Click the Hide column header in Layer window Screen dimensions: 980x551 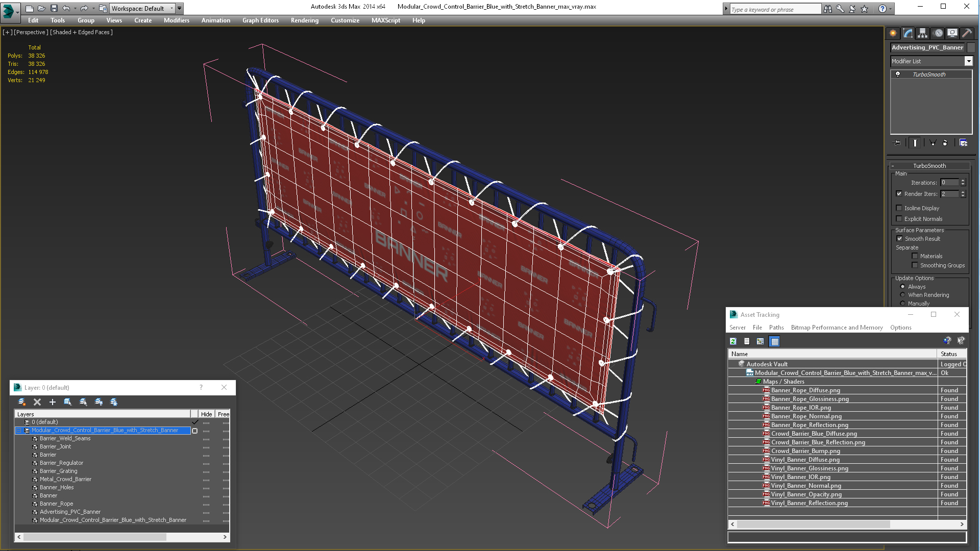(x=206, y=414)
